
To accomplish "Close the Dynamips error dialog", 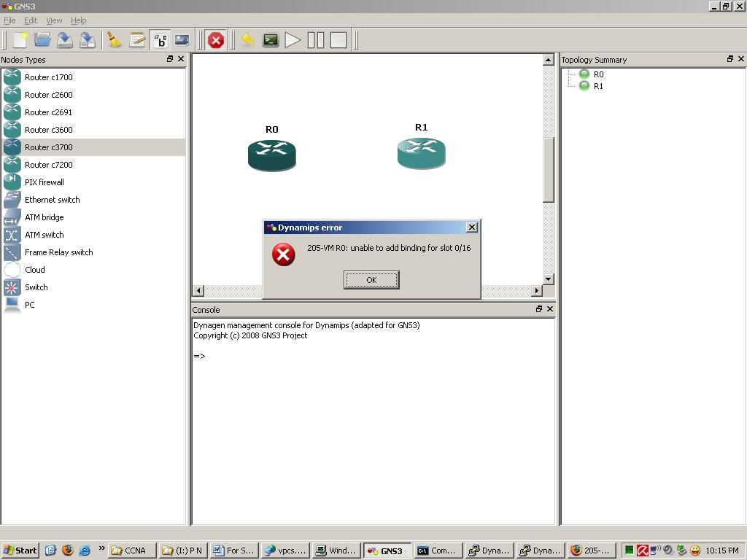I will coord(472,227).
